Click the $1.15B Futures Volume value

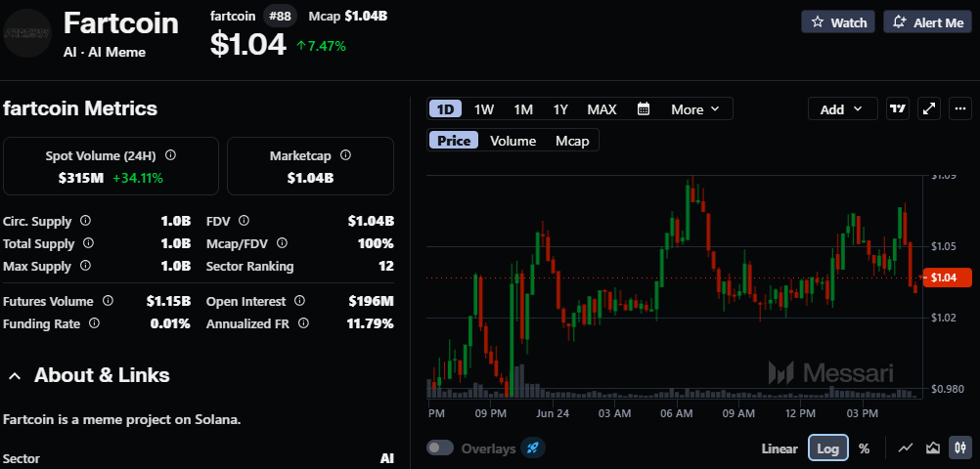tap(168, 302)
